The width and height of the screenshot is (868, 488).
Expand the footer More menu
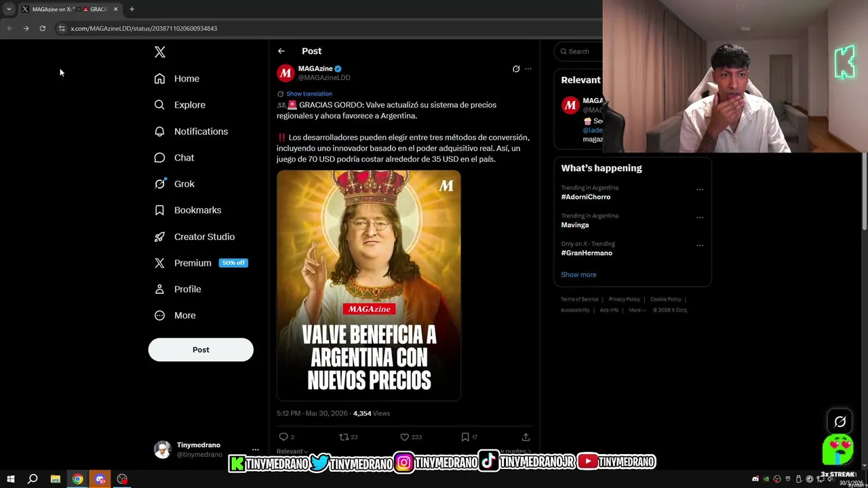click(637, 310)
